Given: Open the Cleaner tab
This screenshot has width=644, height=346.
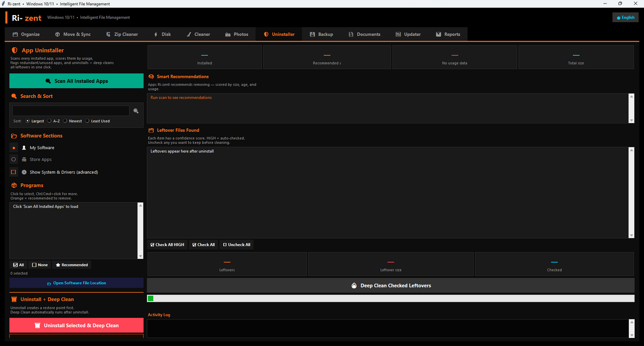Looking at the screenshot, I should pos(198,34).
